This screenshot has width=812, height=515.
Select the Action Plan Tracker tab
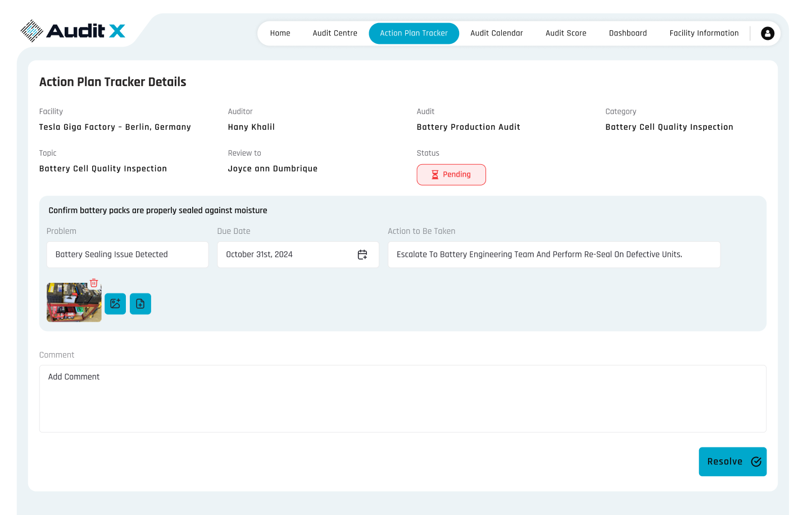pyautogui.click(x=414, y=33)
